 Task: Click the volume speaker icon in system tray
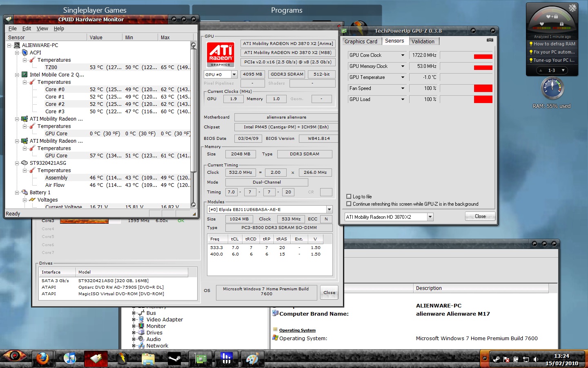click(x=536, y=359)
